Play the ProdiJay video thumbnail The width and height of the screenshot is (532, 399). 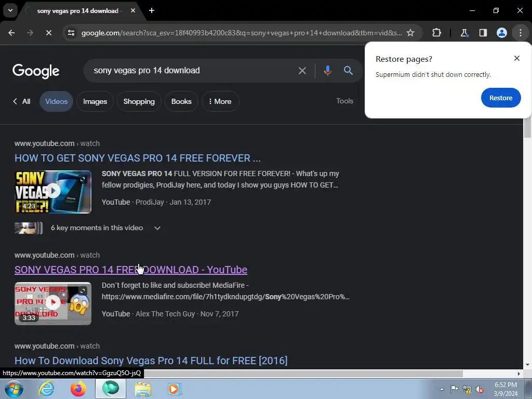pyautogui.click(x=53, y=192)
